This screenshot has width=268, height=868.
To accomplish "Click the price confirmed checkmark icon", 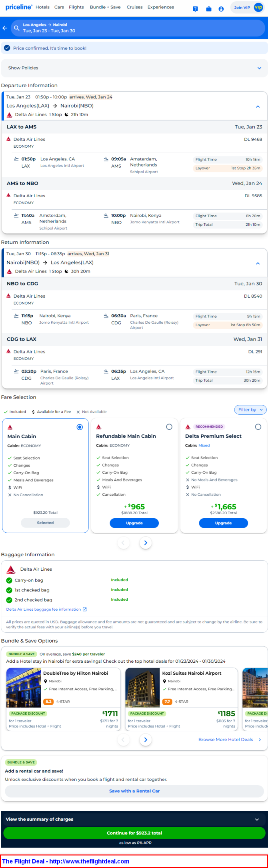I will [x=7, y=48].
